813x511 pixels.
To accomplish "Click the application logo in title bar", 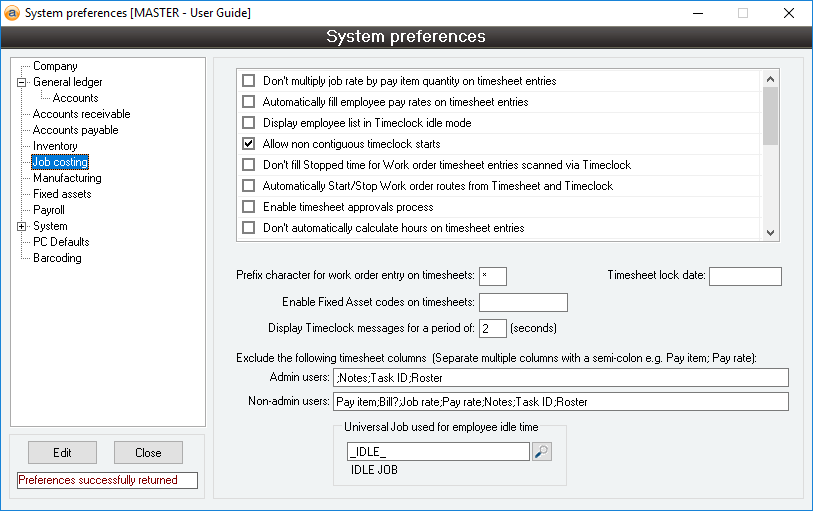I will point(12,13).
